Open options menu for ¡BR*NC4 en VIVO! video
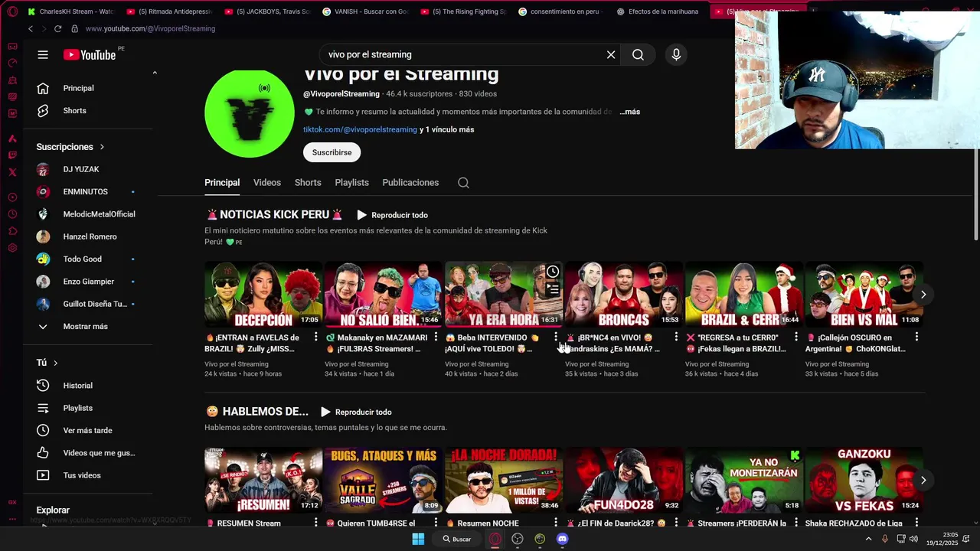The width and height of the screenshot is (980, 551). pyautogui.click(x=676, y=337)
